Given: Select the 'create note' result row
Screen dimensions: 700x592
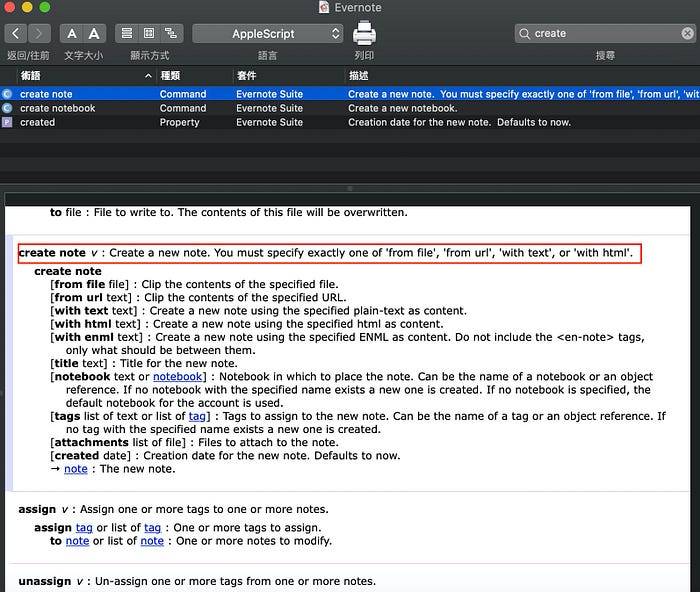Looking at the screenshot, I should (x=350, y=94).
